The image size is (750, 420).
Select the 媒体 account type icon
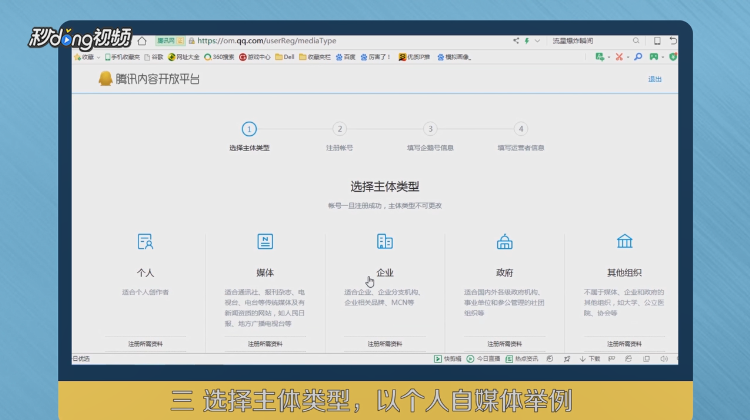[265, 242]
